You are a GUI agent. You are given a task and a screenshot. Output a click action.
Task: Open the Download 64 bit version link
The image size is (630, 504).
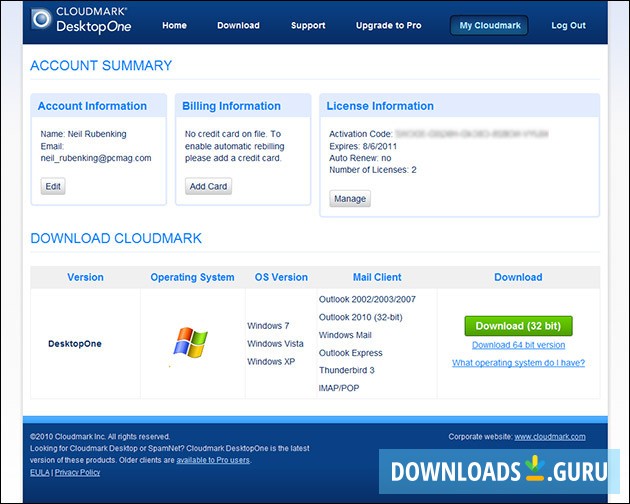tap(518, 345)
